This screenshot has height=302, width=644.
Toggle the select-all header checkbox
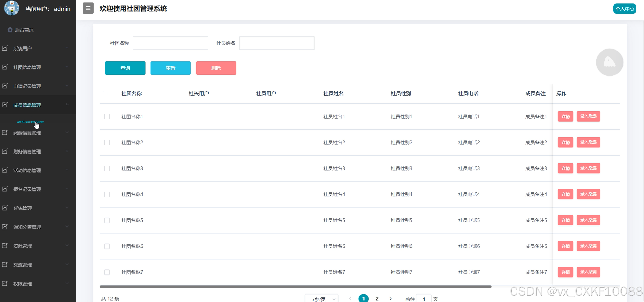(x=106, y=94)
